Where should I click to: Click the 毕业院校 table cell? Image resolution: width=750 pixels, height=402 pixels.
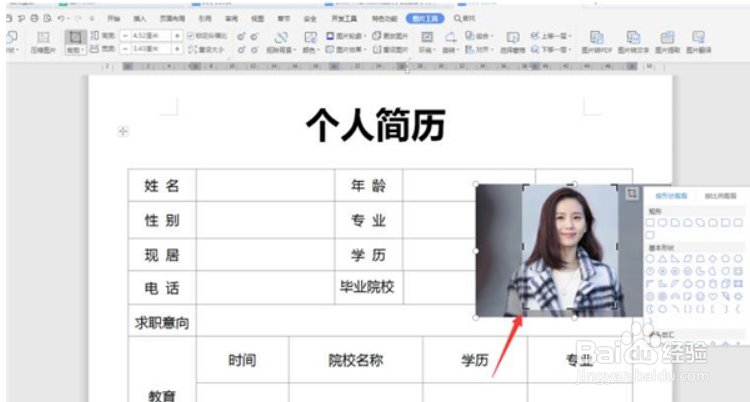[367, 287]
